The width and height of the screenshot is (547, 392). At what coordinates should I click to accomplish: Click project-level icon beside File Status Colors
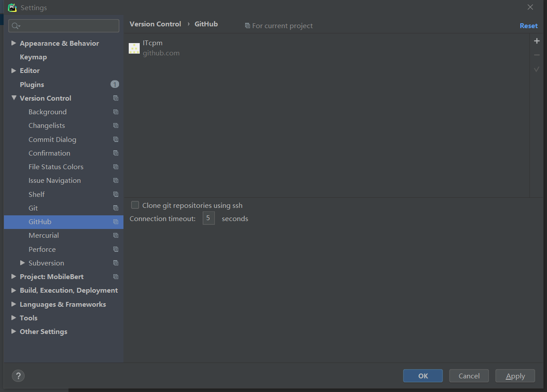tap(116, 167)
